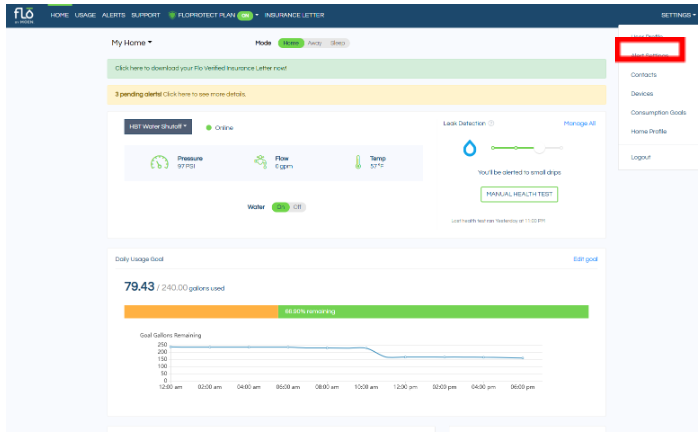Click the Goal Gallons Remaining chart line
This screenshot has height=447, width=698.
347,352
